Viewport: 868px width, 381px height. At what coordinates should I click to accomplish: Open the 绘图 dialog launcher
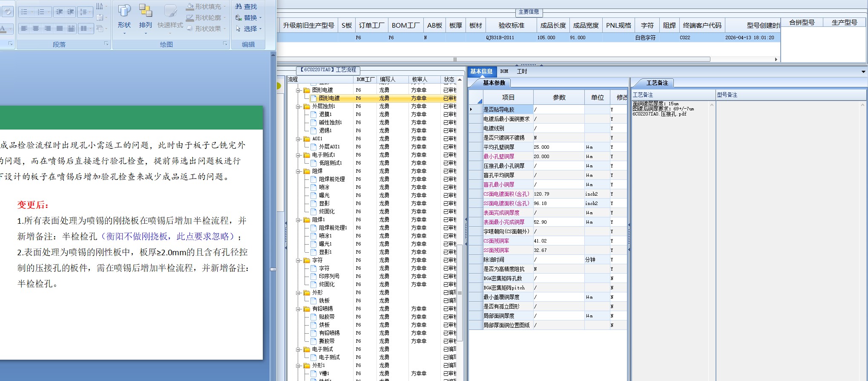tap(225, 44)
